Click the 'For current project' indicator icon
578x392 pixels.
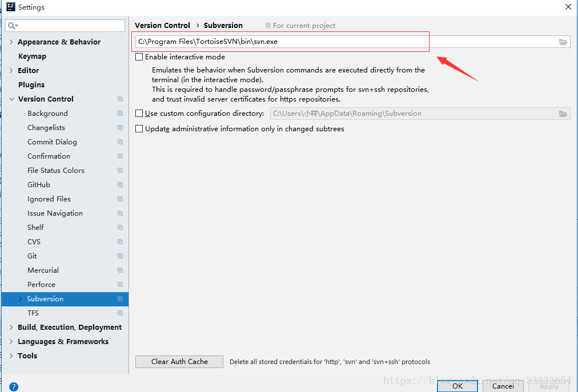[x=267, y=25]
